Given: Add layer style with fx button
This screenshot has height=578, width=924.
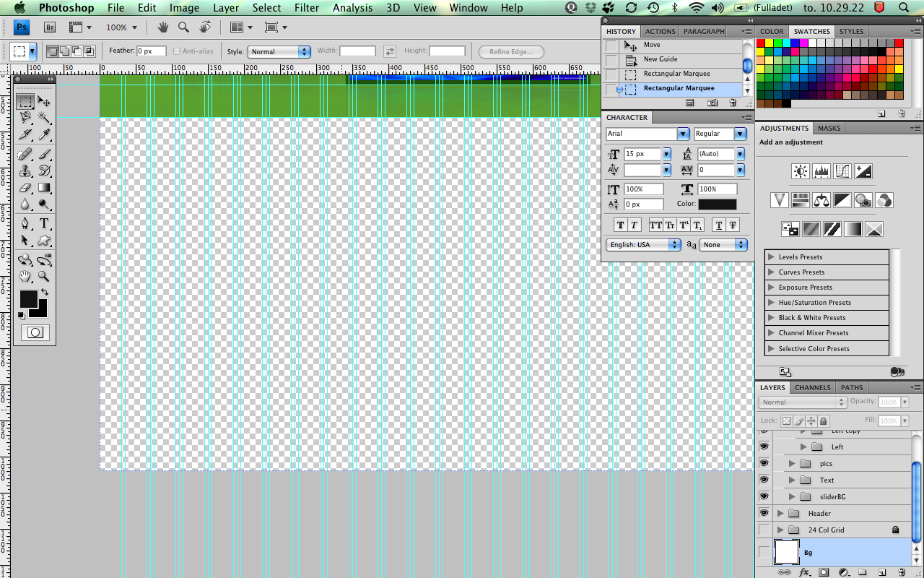Looking at the screenshot, I should 803,571.
